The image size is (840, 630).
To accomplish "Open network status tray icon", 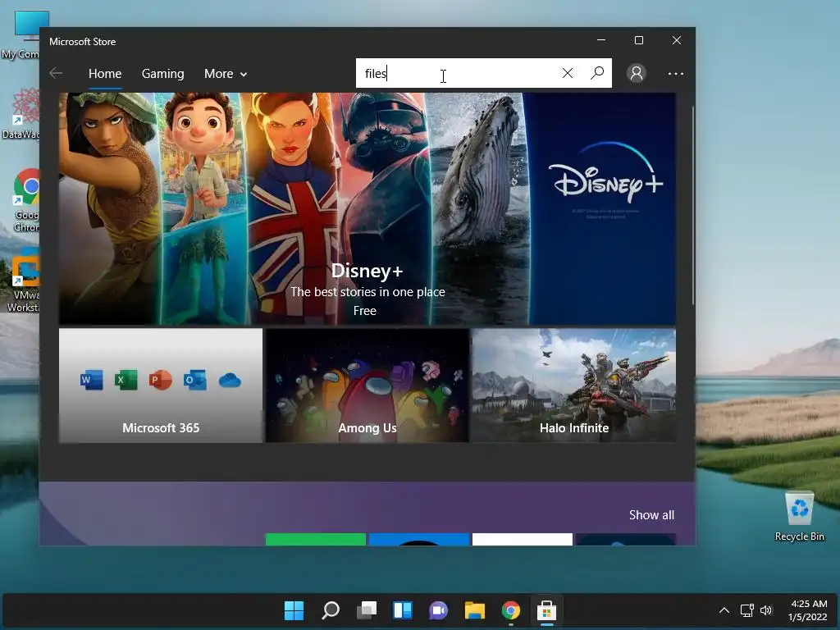I will coord(746,610).
